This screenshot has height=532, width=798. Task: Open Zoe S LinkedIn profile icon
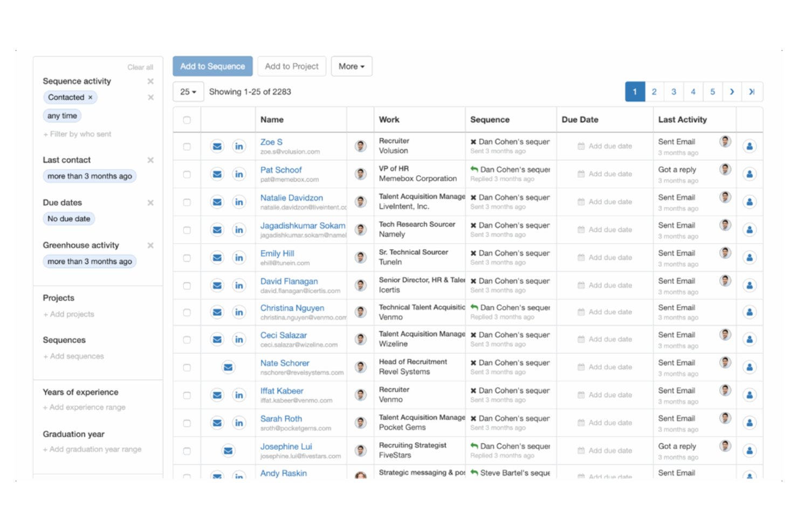click(x=239, y=146)
